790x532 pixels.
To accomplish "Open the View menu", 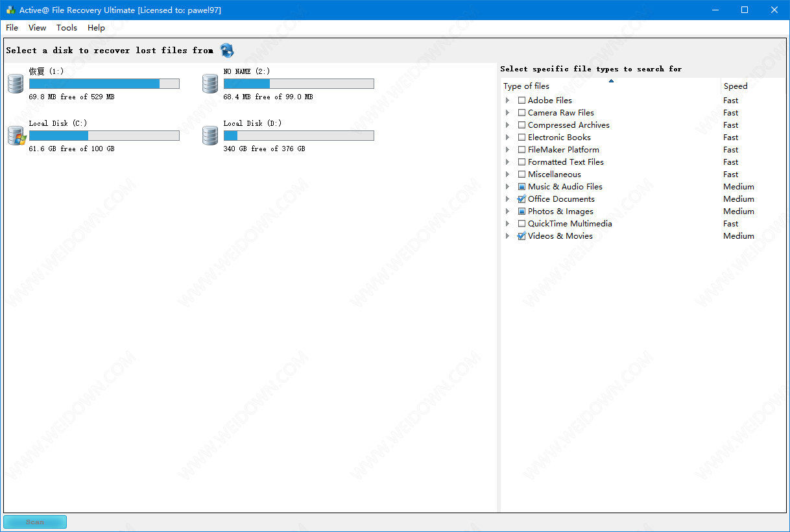I will [x=37, y=28].
